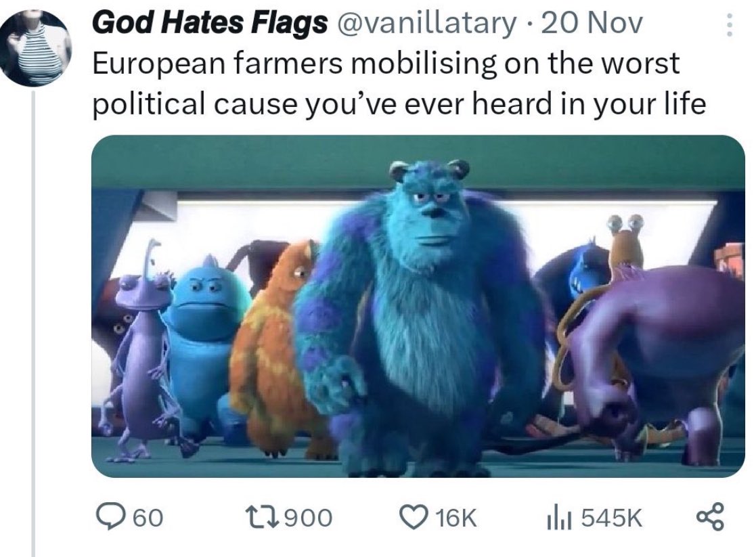
Task: Click the vertical thread line below avatar
Action: pos(34,324)
